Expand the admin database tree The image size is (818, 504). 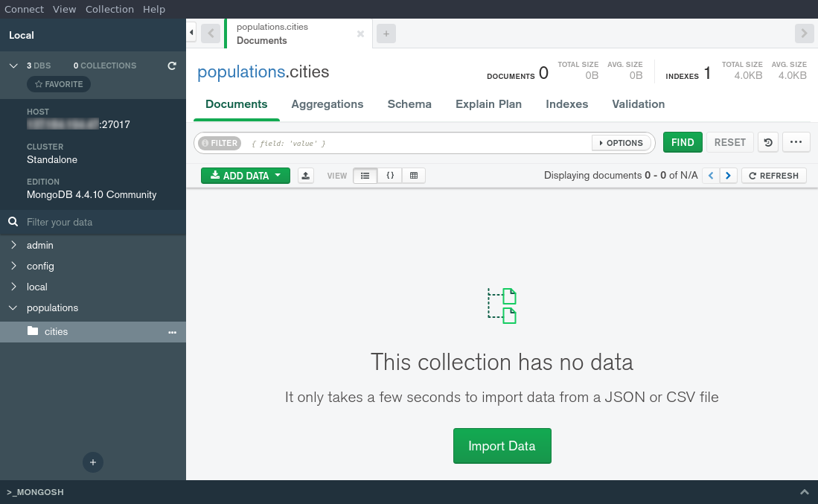(x=13, y=245)
